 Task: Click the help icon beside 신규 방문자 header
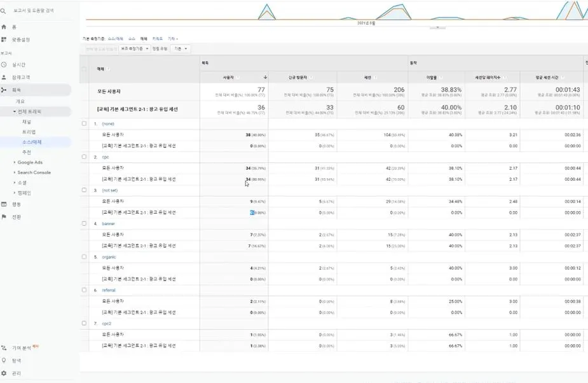[311, 78]
